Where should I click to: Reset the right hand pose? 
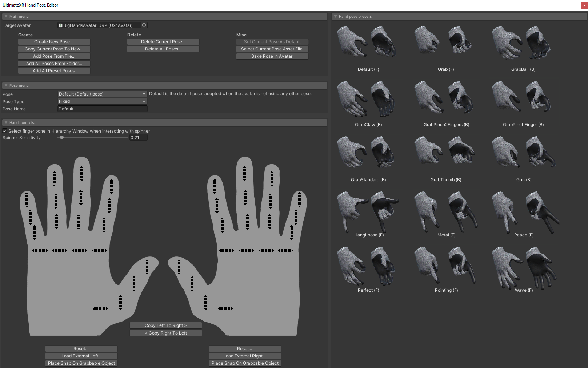pyautogui.click(x=245, y=349)
